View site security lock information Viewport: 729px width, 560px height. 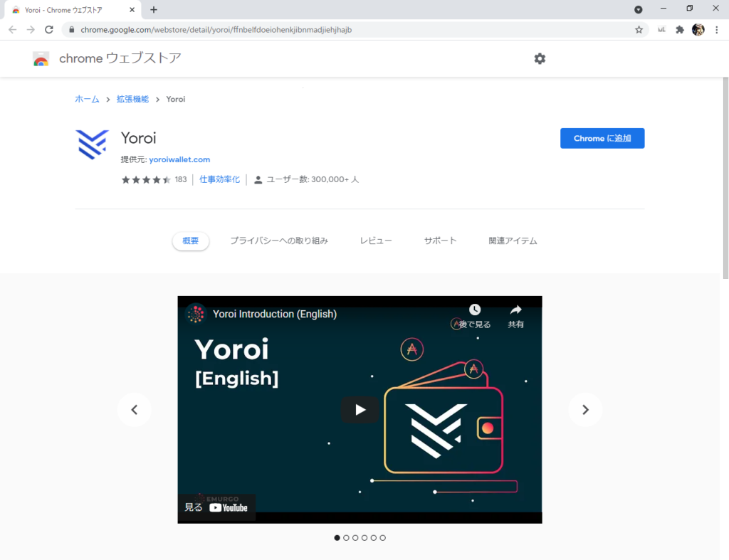[x=71, y=30]
